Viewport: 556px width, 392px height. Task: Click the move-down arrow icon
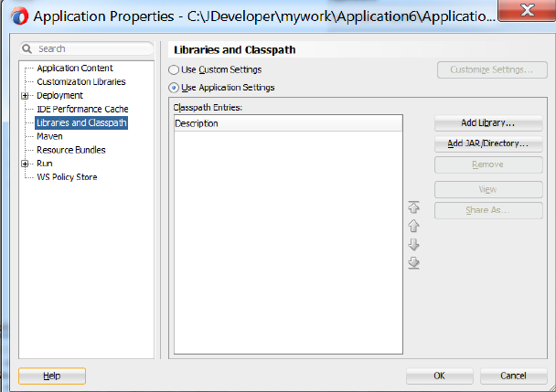pyautogui.click(x=413, y=244)
